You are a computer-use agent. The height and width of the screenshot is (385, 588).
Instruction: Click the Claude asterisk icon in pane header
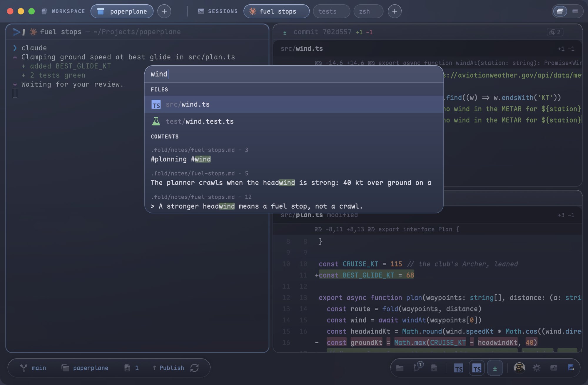[x=33, y=32]
